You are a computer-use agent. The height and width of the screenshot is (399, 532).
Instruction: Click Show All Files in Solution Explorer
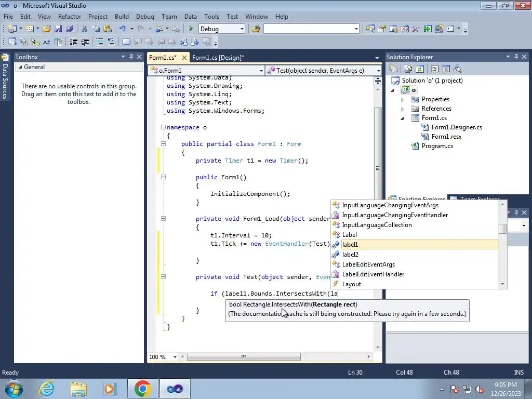point(408,69)
